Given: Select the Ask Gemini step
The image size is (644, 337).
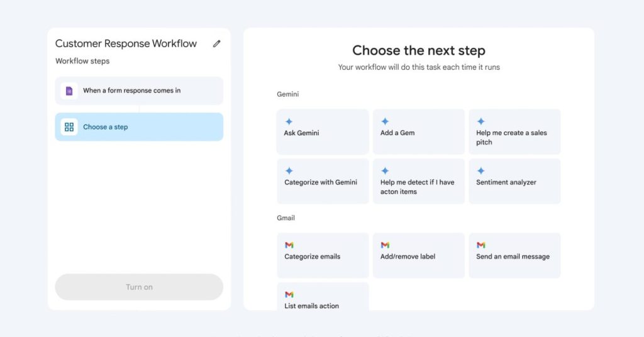Looking at the screenshot, I should [x=323, y=132].
